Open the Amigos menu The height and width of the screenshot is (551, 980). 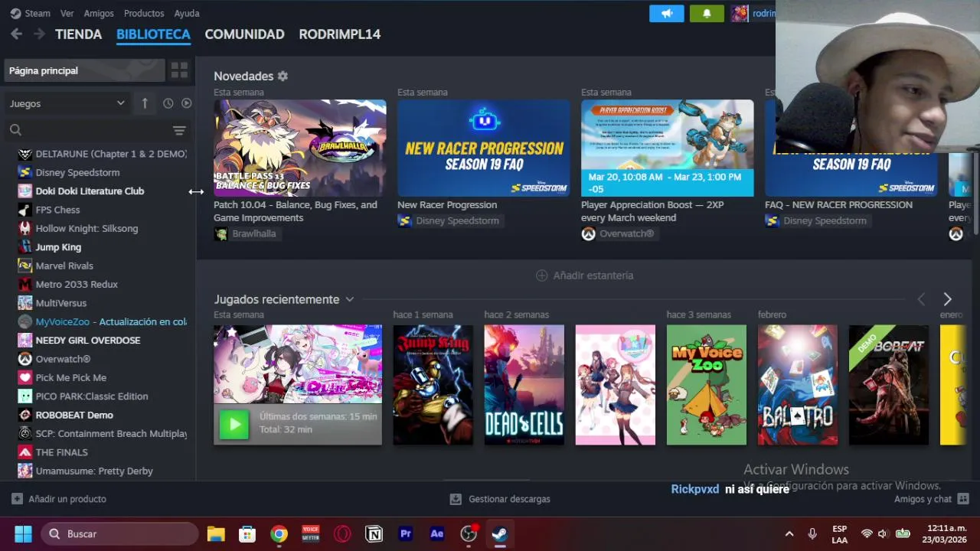99,13
